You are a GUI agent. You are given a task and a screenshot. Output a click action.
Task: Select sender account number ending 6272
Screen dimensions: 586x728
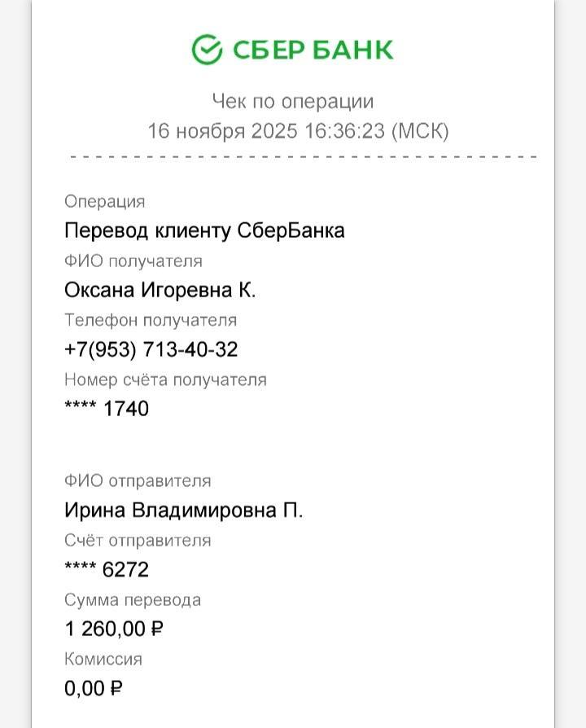click(107, 570)
